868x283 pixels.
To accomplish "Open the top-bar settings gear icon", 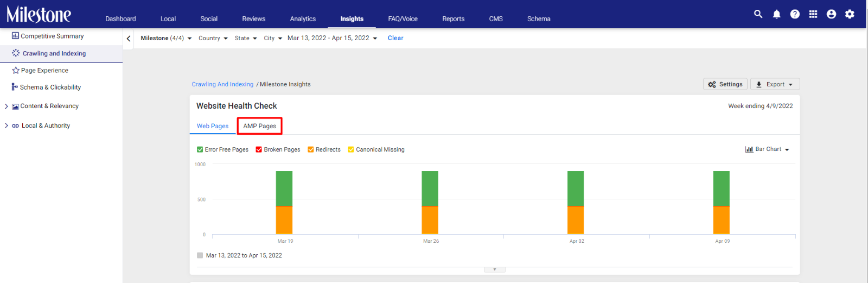I will click(x=850, y=14).
